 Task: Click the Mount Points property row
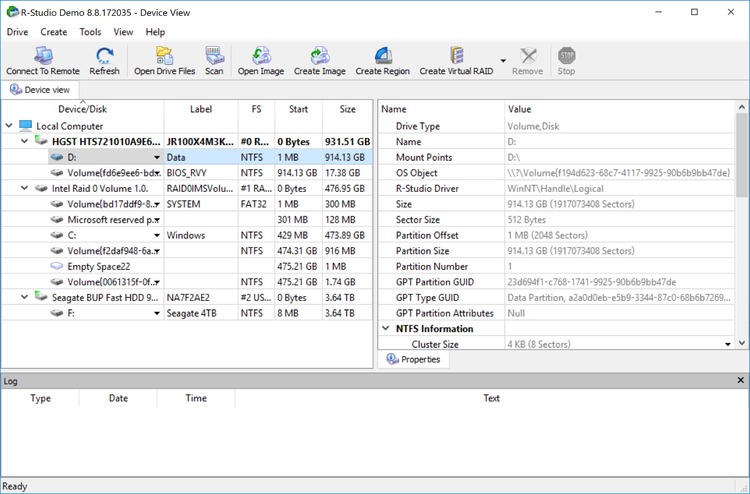[556, 157]
